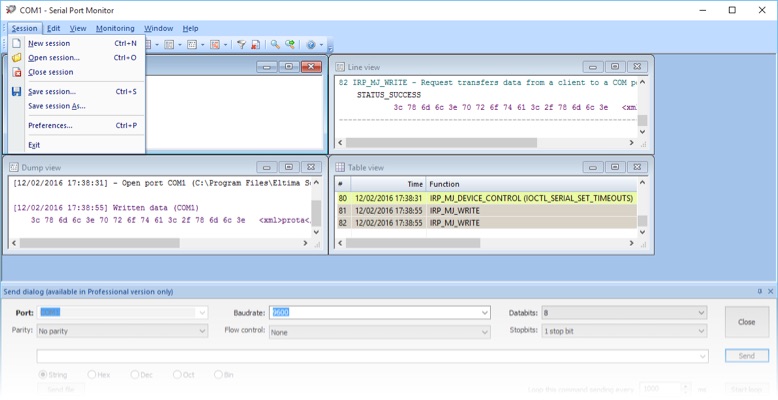Expand the arrow next to the red view icon
This screenshot has height=400, width=778.
click(225, 45)
